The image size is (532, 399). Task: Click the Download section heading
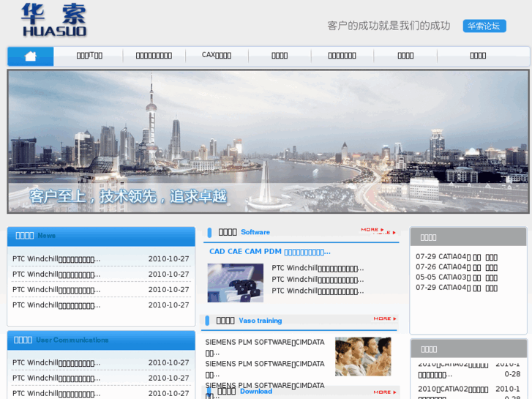click(x=244, y=391)
